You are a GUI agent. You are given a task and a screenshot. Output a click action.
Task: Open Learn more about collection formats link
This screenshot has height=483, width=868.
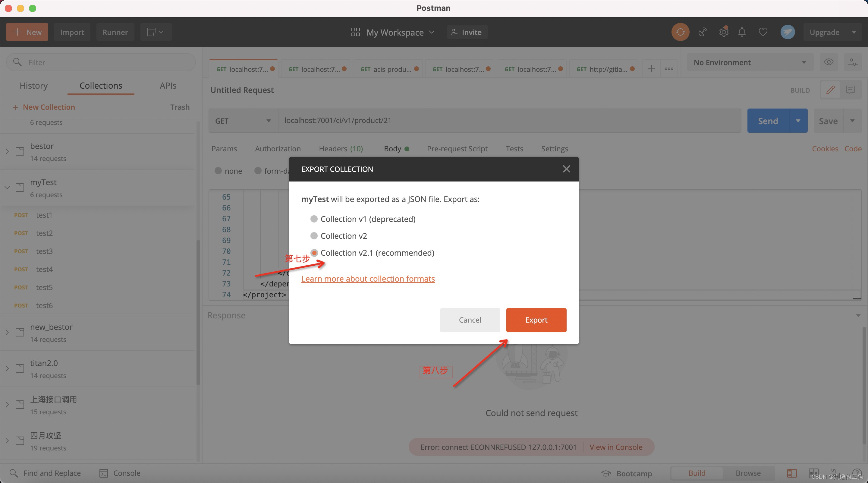click(368, 279)
